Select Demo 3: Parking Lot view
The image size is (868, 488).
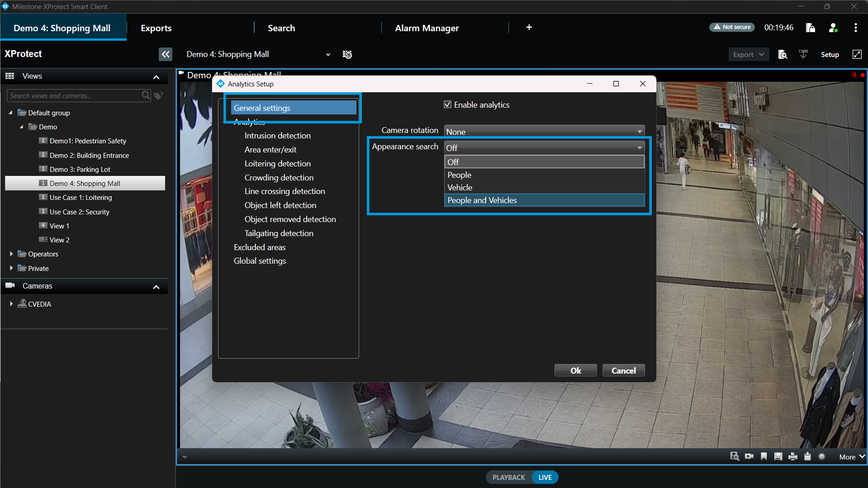pyautogui.click(x=80, y=169)
